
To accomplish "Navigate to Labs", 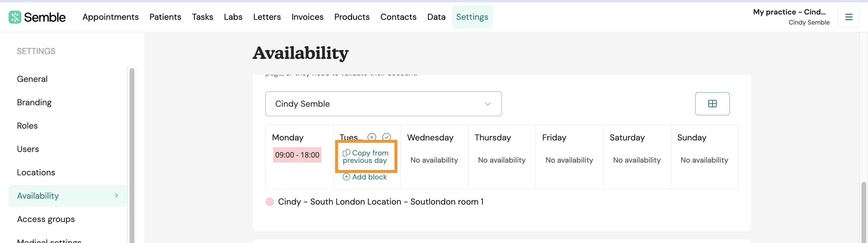I will pos(233,17).
